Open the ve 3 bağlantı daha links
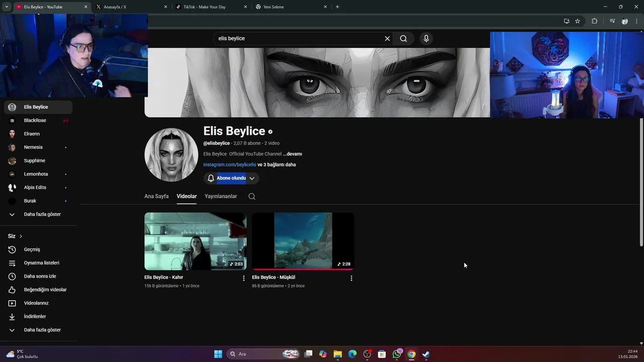Screen dimensions: 644x362 277,164
